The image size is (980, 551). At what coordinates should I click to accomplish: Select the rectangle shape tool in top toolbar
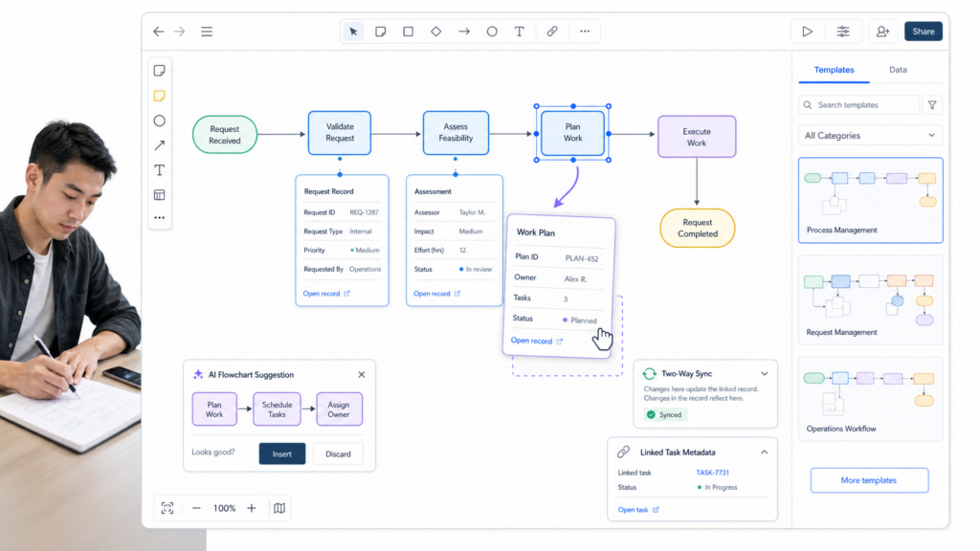(408, 32)
